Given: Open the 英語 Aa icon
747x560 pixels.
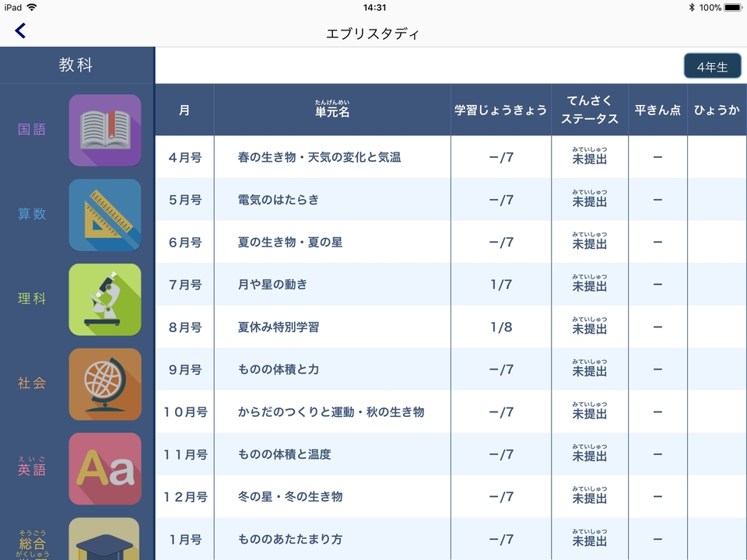Looking at the screenshot, I should pyautogui.click(x=105, y=469).
